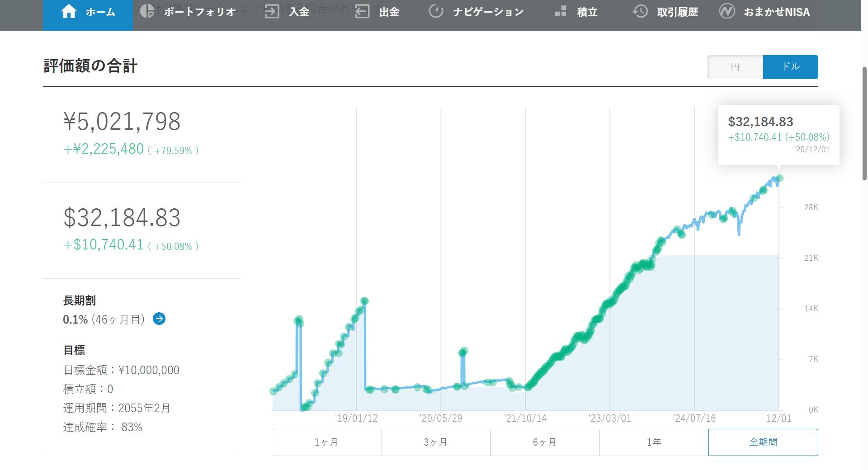The height and width of the screenshot is (470, 868).
Task: Click the navigation gauge icon
Action: [436, 12]
